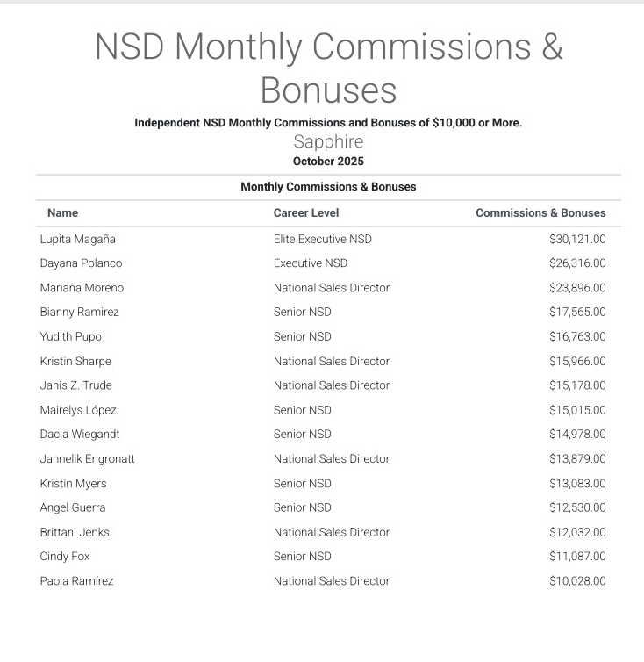Click the October 2025 date label
Image resolution: width=644 pixels, height=662 pixels.
point(328,161)
